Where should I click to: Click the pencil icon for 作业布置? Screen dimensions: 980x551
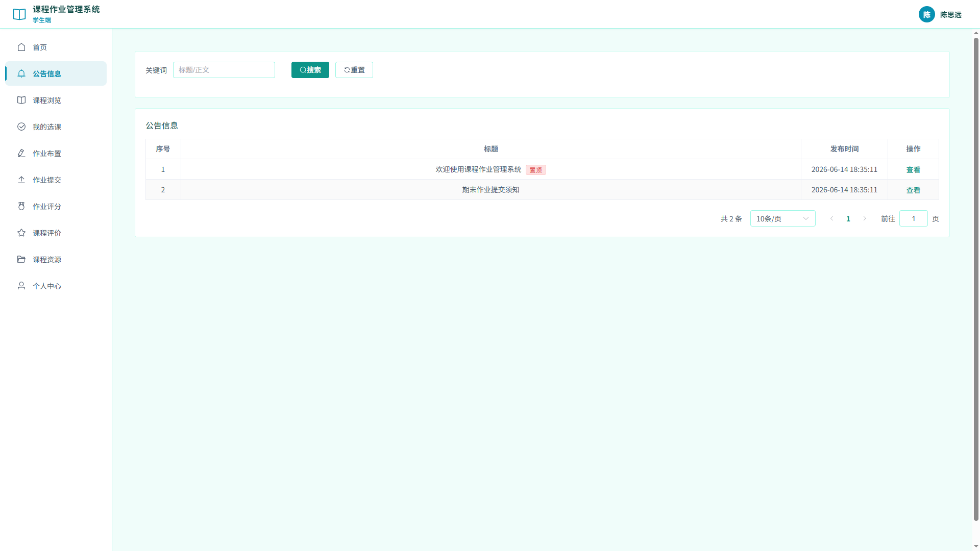point(21,153)
